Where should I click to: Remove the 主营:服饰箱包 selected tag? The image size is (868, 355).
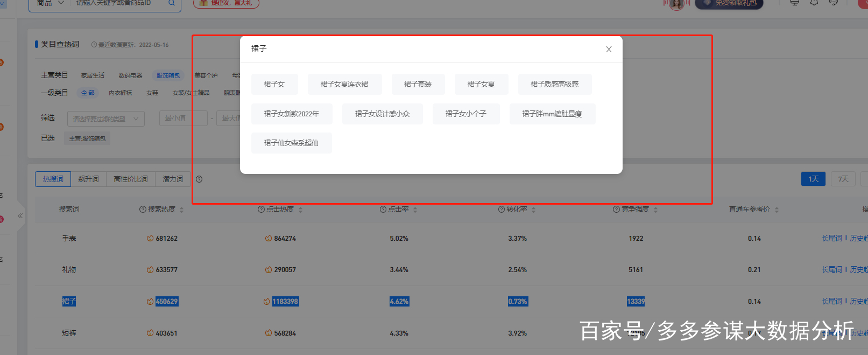pos(87,138)
